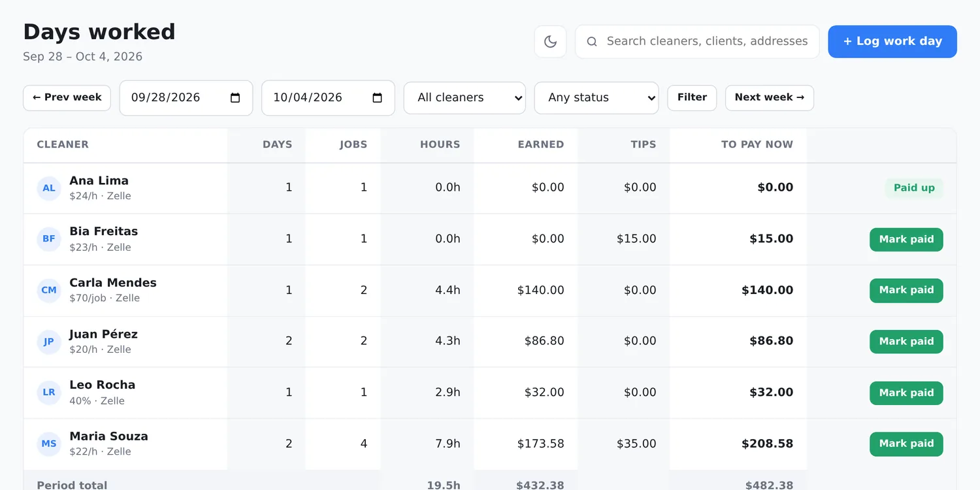Click the CLEANER column header
The width and height of the screenshot is (980, 490).
63,145
